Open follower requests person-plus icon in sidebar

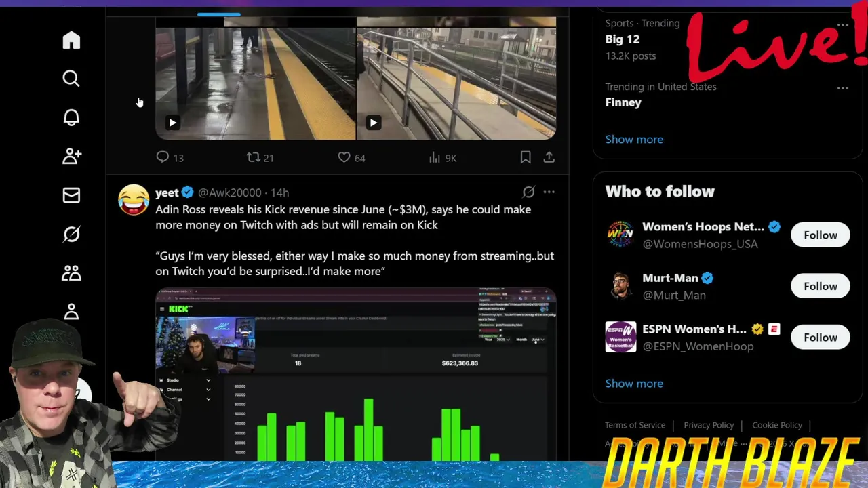pos(71,156)
